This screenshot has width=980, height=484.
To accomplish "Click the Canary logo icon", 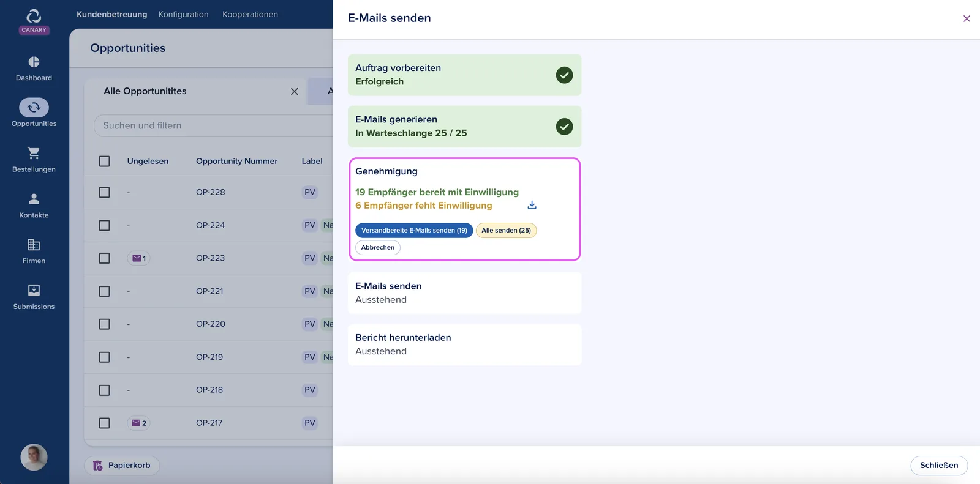I will pos(34,16).
